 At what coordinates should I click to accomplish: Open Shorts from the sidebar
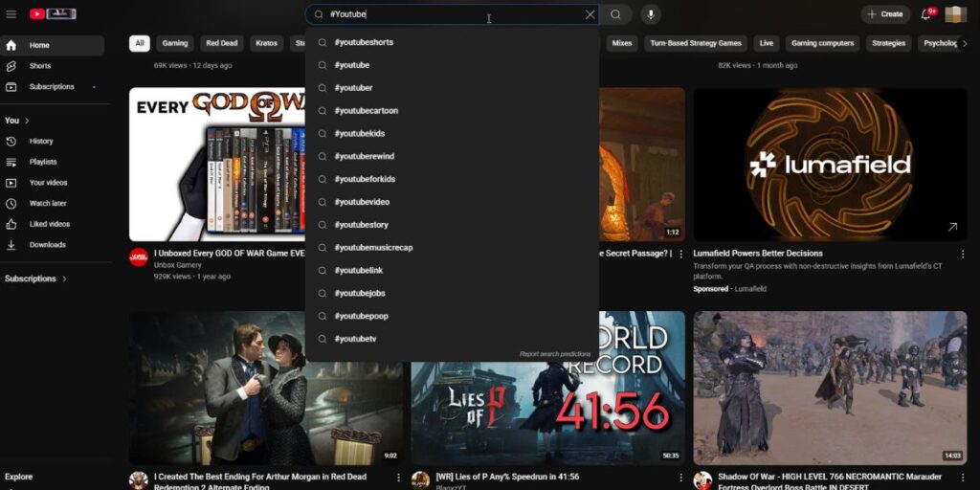point(40,66)
